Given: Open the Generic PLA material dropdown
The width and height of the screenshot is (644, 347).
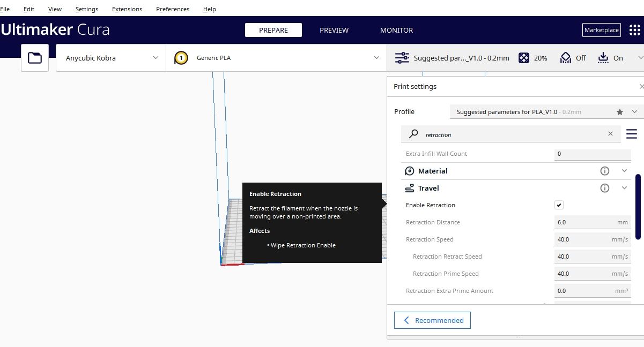Looking at the screenshot, I should click(x=277, y=58).
